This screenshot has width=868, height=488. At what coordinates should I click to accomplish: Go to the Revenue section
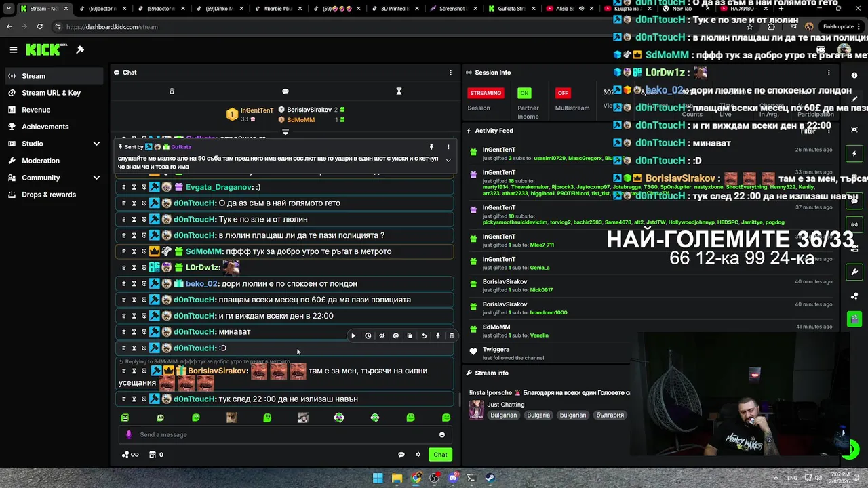55,110
